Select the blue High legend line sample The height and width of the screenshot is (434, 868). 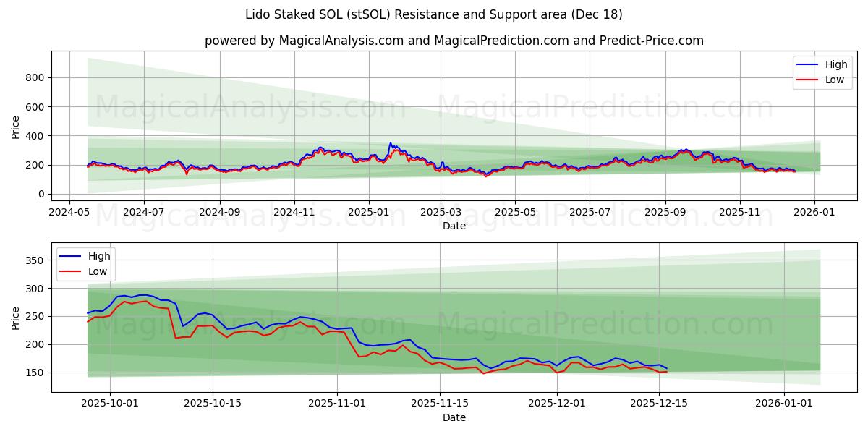click(x=808, y=64)
